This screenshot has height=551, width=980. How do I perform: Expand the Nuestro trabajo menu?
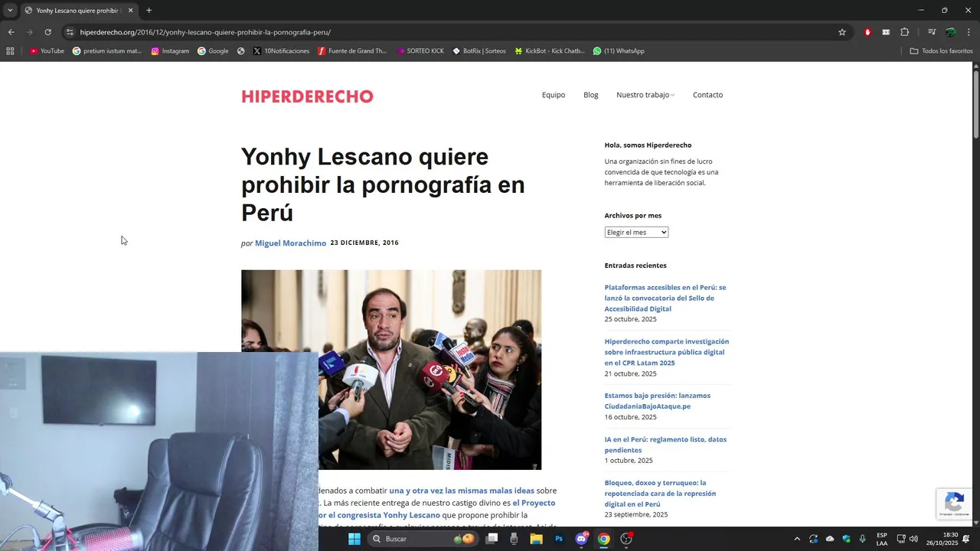645,95
